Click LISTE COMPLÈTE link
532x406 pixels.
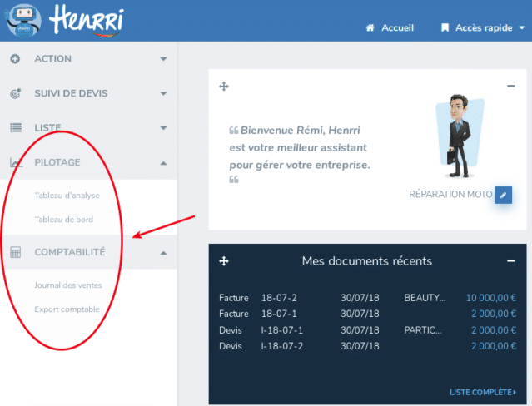point(483,393)
